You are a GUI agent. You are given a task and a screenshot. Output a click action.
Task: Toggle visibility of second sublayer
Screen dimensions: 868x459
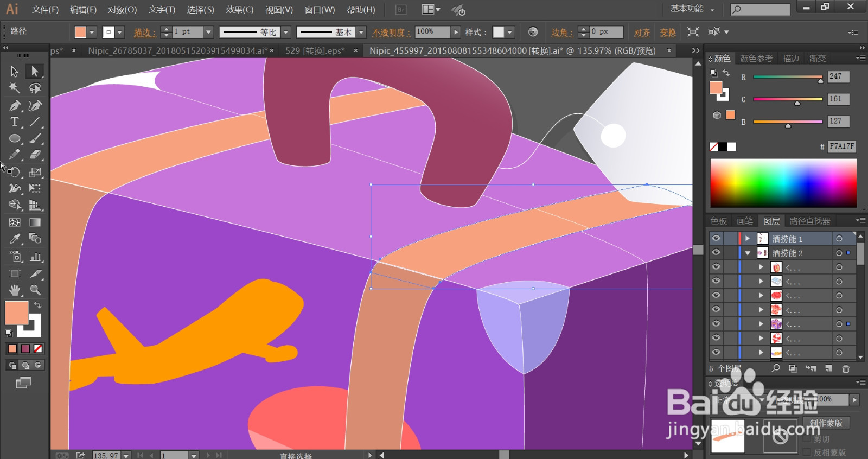coord(716,280)
